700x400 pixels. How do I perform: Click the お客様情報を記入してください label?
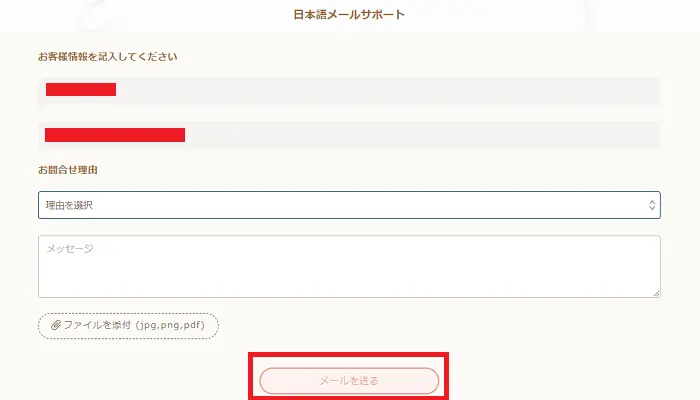[x=108, y=57]
